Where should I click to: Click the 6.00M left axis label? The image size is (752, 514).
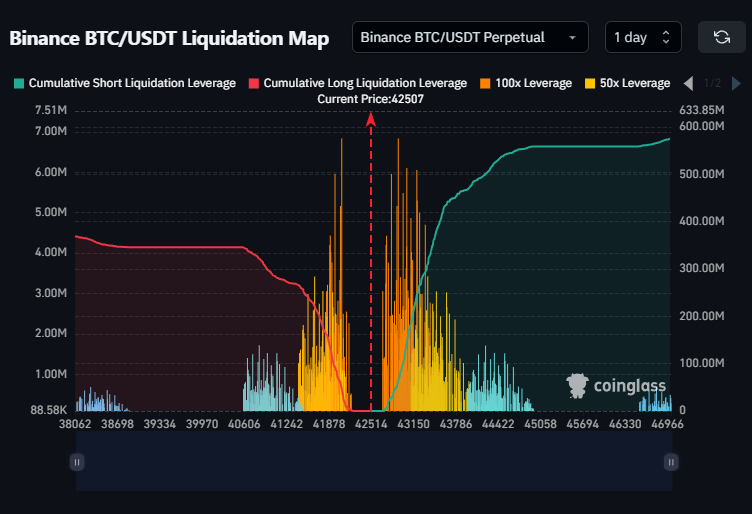tap(51, 172)
